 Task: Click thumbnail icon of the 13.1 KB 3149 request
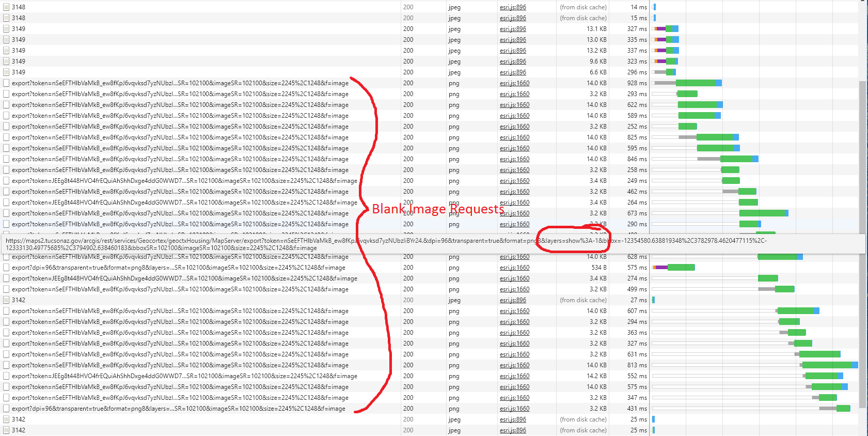pyautogui.click(x=6, y=29)
